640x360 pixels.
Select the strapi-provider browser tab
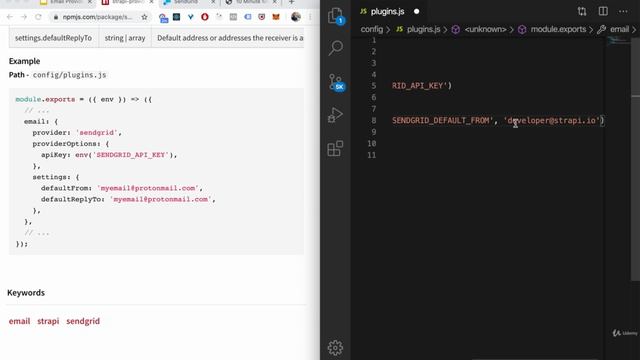[127, 2]
